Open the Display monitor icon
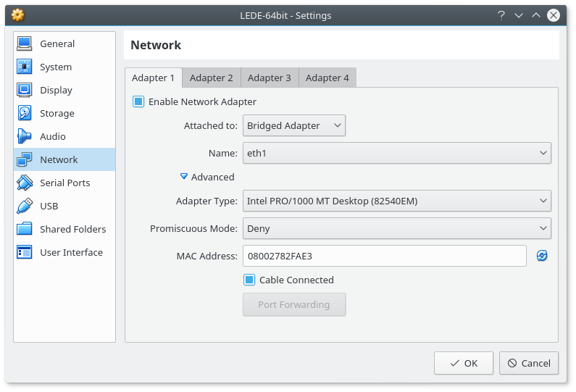The width and height of the screenshot is (576, 392). click(x=25, y=90)
